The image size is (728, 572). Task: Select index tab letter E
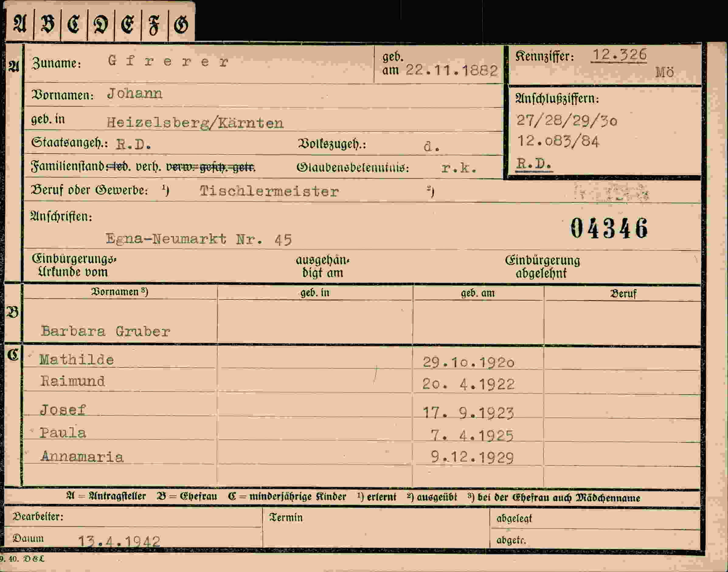[127, 25]
